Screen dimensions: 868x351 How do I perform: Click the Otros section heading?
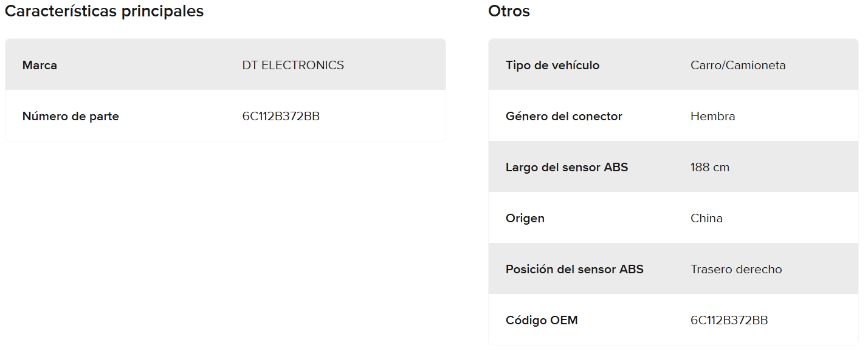coord(509,12)
